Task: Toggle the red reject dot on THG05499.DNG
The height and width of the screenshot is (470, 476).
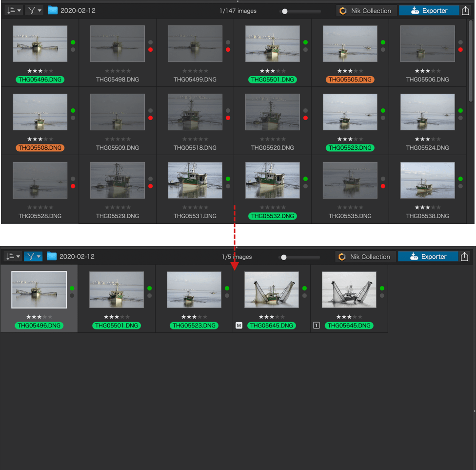Action: [228, 50]
